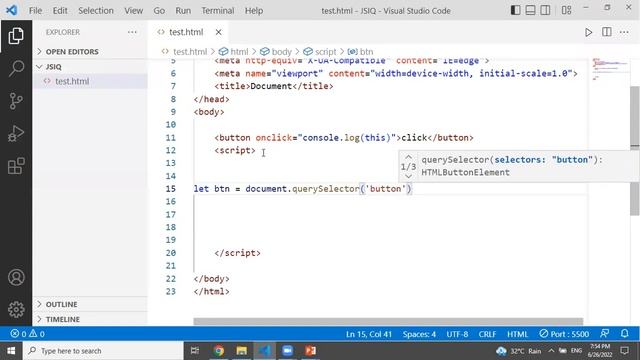Open the notifications bell icon
The height and width of the screenshot is (360, 640).
(x=624, y=333)
